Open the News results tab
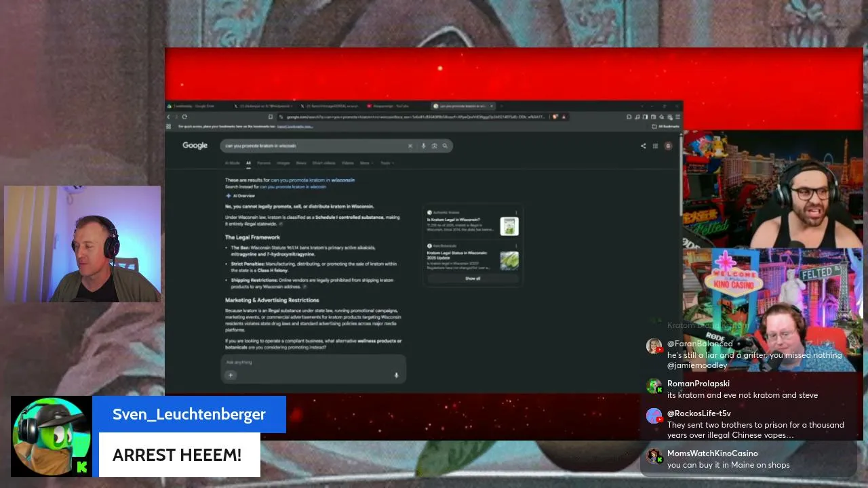Screen dimensions: 868x488 pos(301,163)
